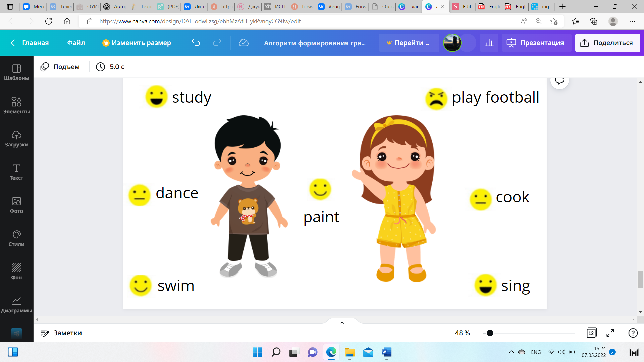Open the Подъем animation options
Viewport: 644px width, 362px height.
[60, 67]
